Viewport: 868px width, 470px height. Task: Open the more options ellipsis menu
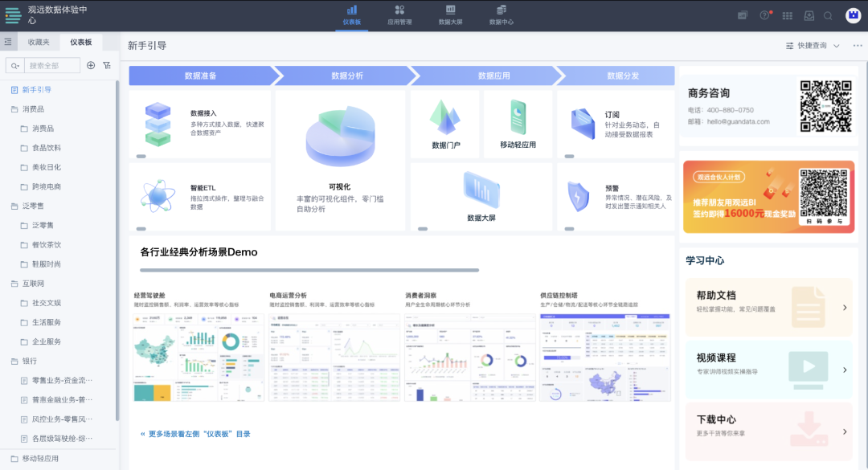click(x=858, y=46)
